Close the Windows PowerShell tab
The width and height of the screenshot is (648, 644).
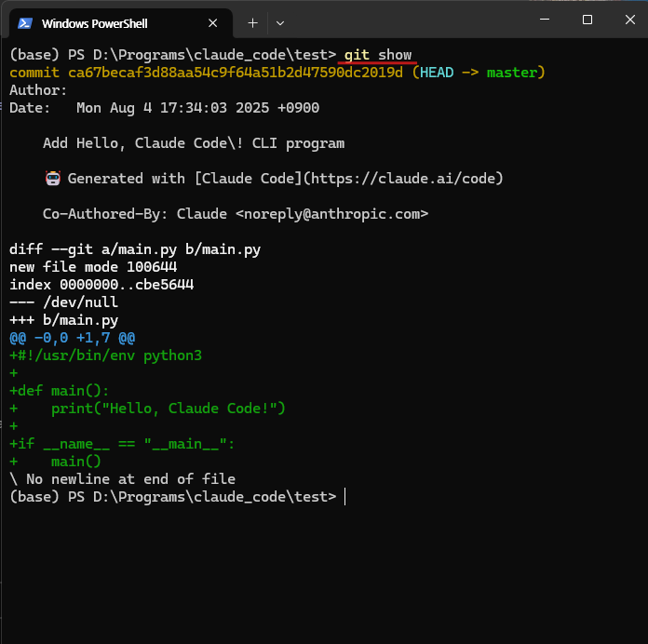click(213, 23)
